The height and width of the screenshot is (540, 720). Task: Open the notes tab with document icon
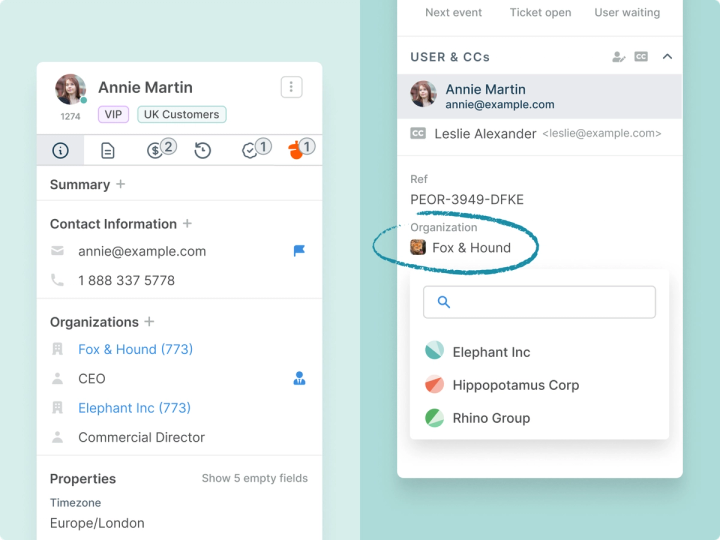(108, 150)
